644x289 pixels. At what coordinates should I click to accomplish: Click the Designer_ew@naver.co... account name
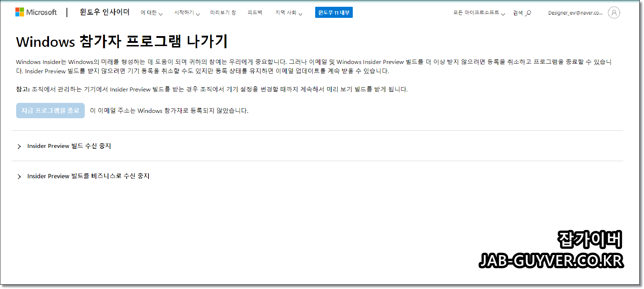click(x=575, y=13)
